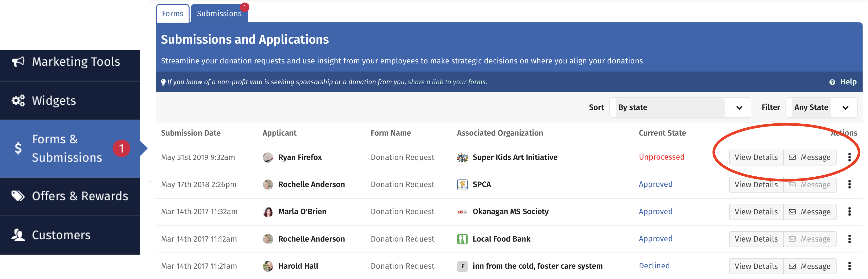Click the date May 31st 2019 9:32am
The image size is (868, 279).
coord(198,157)
